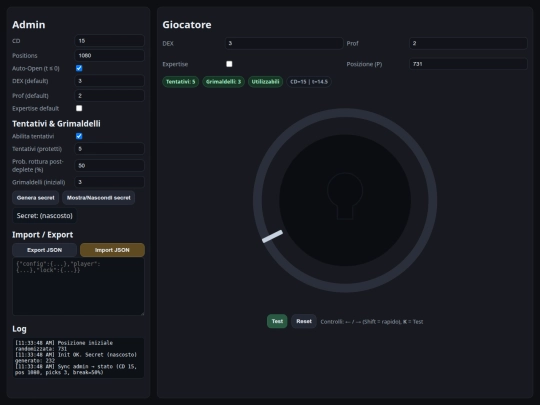
Task: Click the player DEX input field
Action: click(284, 43)
